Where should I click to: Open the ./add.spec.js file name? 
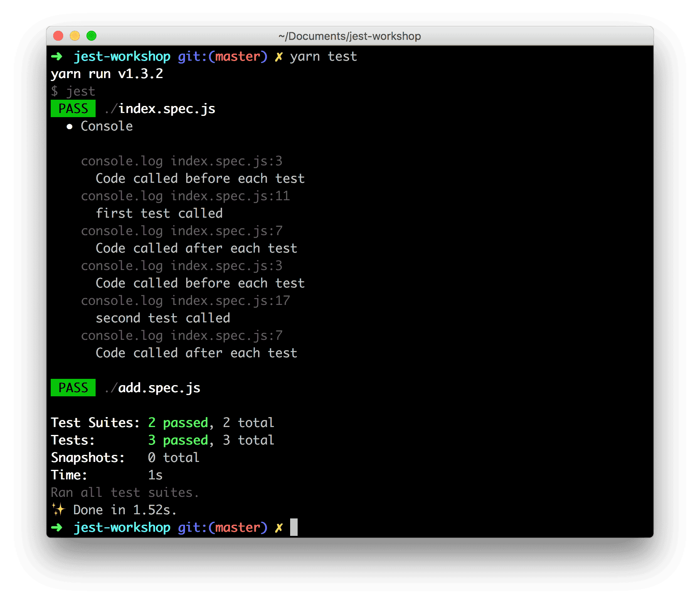pos(153,388)
